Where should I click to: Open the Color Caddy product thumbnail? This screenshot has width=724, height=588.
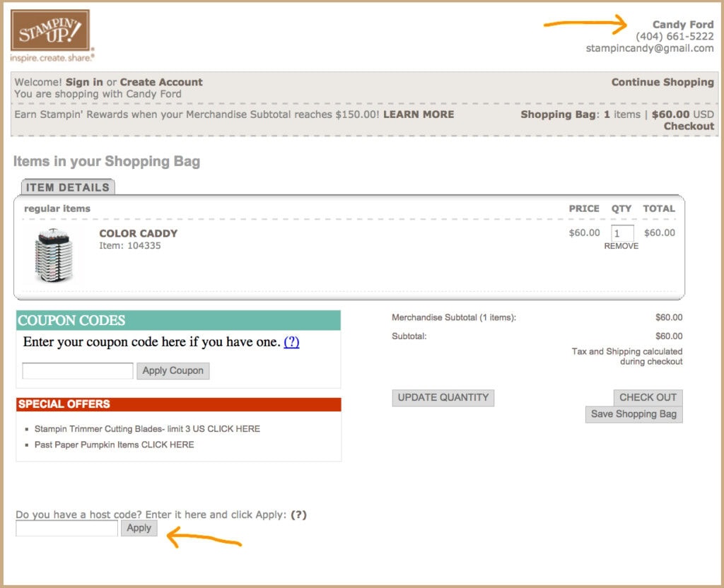click(54, 255)
